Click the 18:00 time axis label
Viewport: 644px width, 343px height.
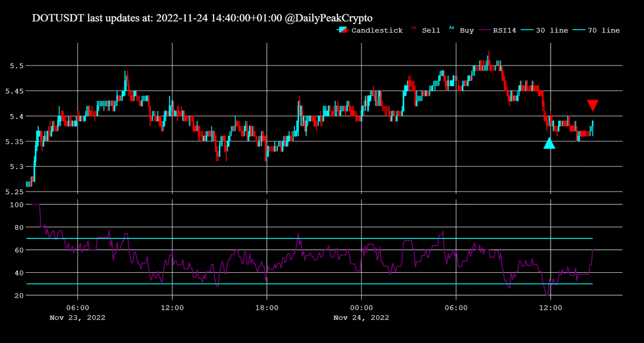point(267,308)
